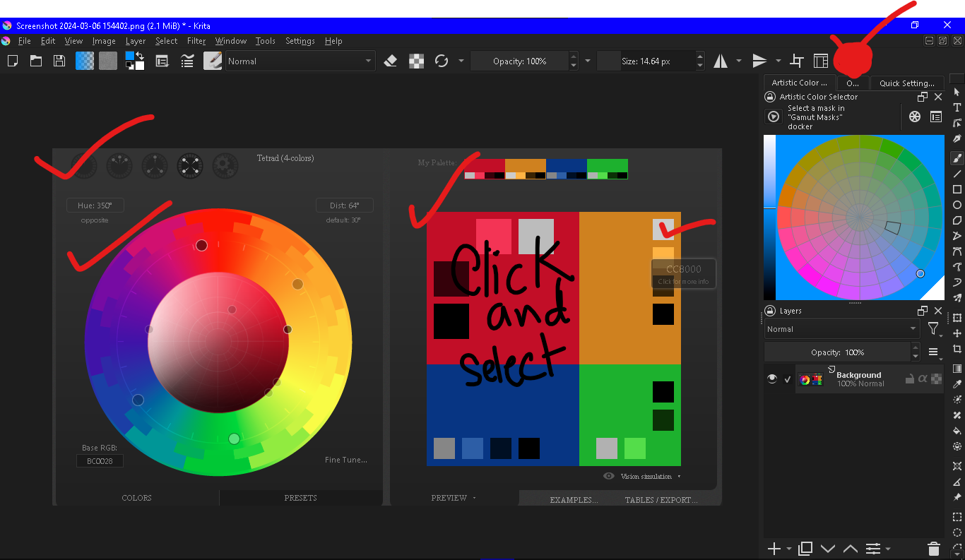Open the Filter menu
The width and height of the screenshot is (965, 560).
click(196, 41)
